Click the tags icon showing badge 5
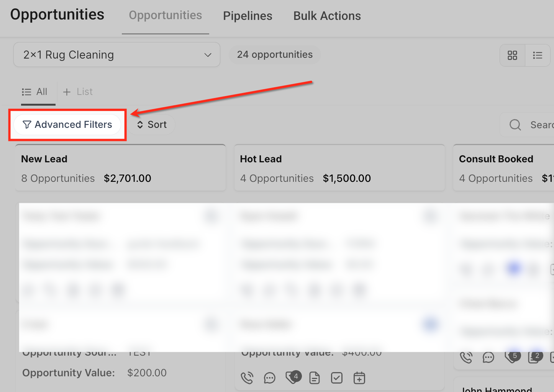Viewport: 554px width, 392px height. [511, 357]
